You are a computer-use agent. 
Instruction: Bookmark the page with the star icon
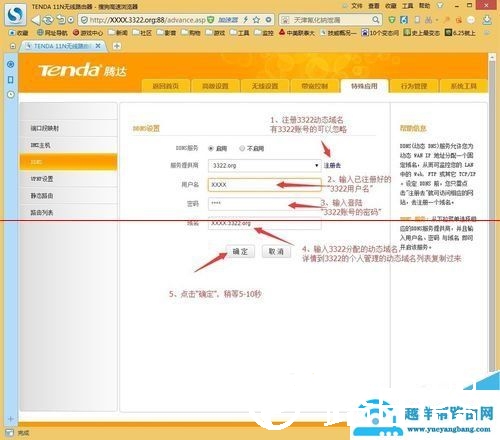pyautogui.click(x=256, y=20)
